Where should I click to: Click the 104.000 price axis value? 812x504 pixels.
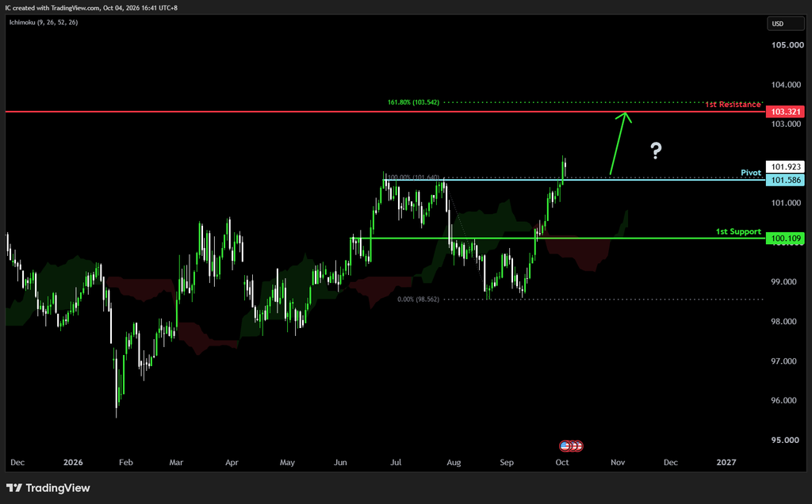(786, 85)
